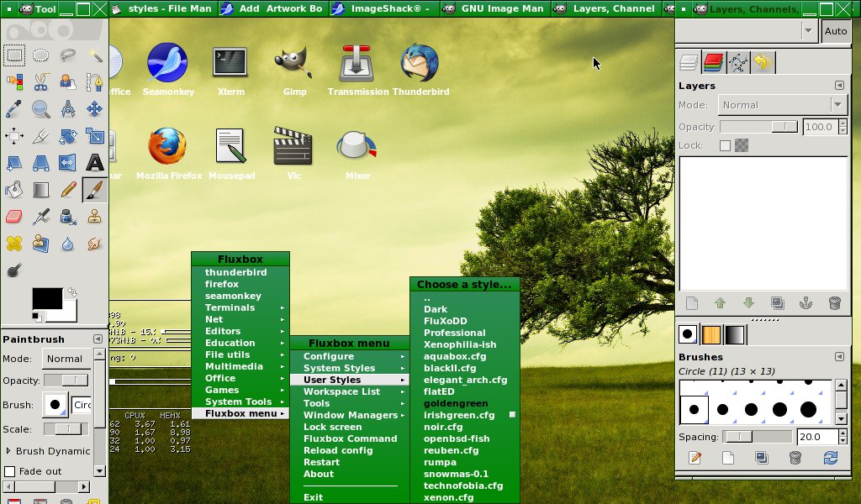The height and width of the screenshot is (504, 861).
Task: Adjust the paintbrush Scale slider
Action: click(x=66, y=429)
